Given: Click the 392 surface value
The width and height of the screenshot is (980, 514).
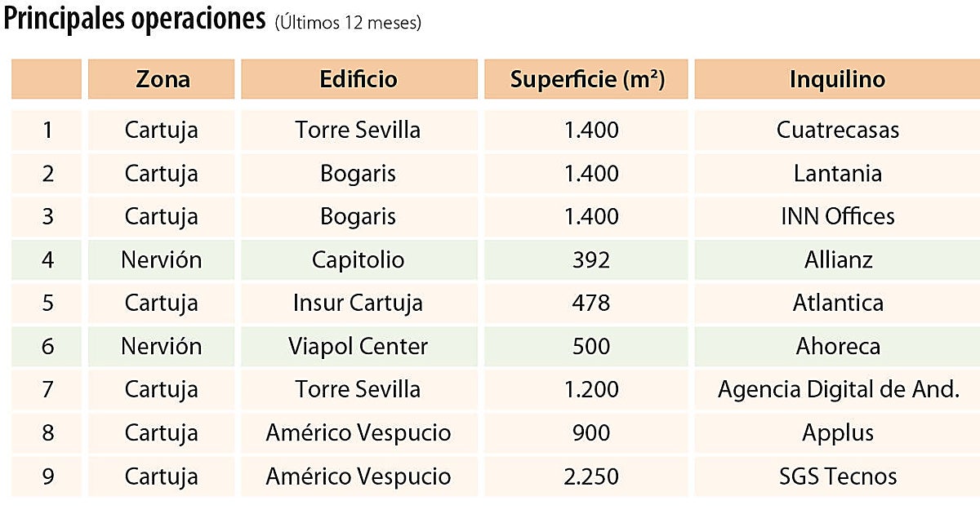Looking at the screenshot, I should coord(586,259).
